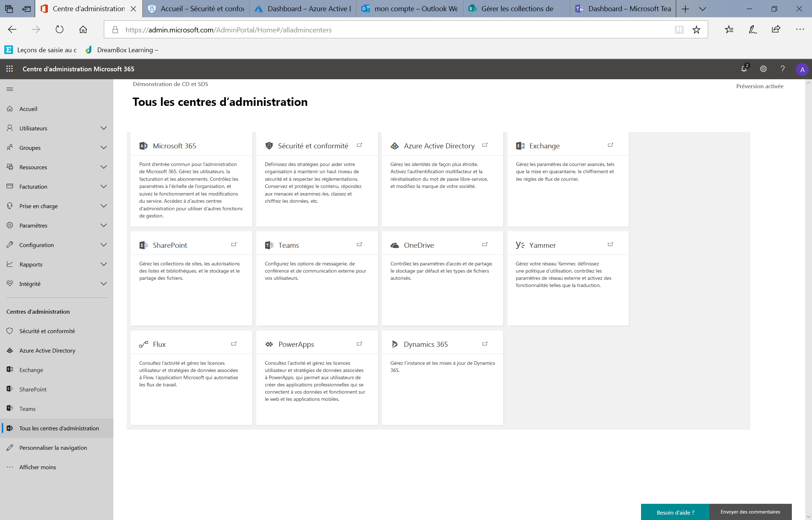812x520 pixels.
Task: Open a new browser tab
Action: coord(685,9)
